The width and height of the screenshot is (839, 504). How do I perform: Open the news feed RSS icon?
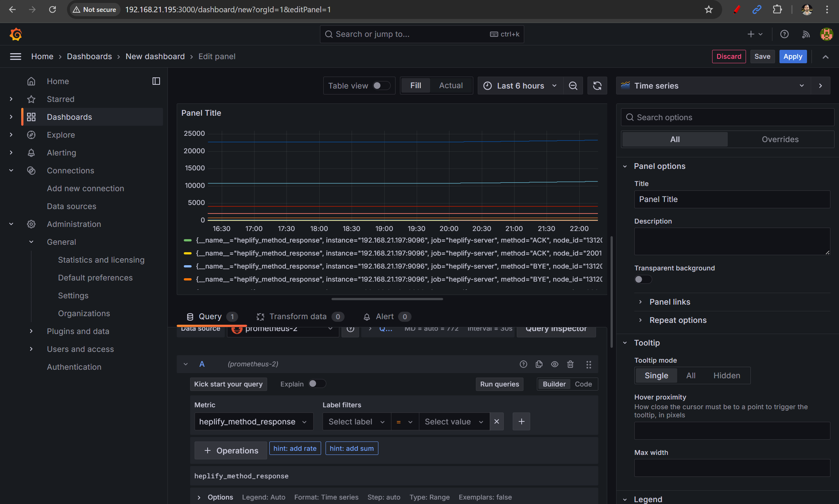tap(806, 34)
